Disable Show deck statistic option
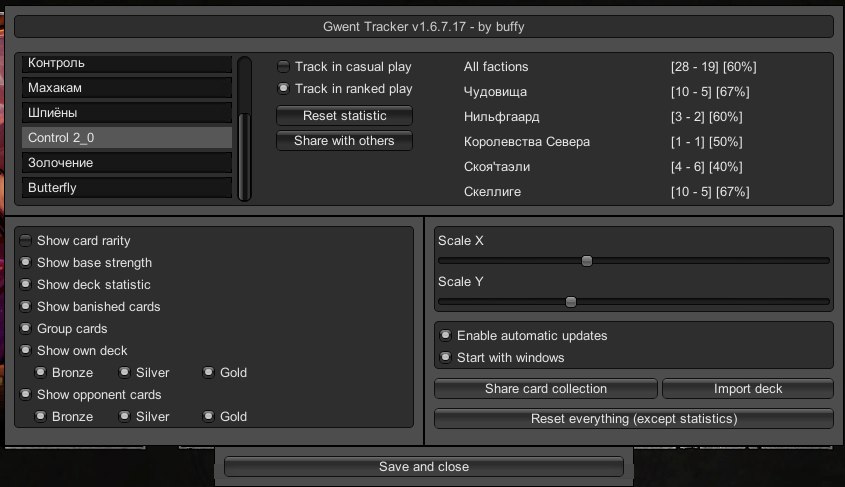The height and width of the screenshot is (487, 845). pos(26,285)
